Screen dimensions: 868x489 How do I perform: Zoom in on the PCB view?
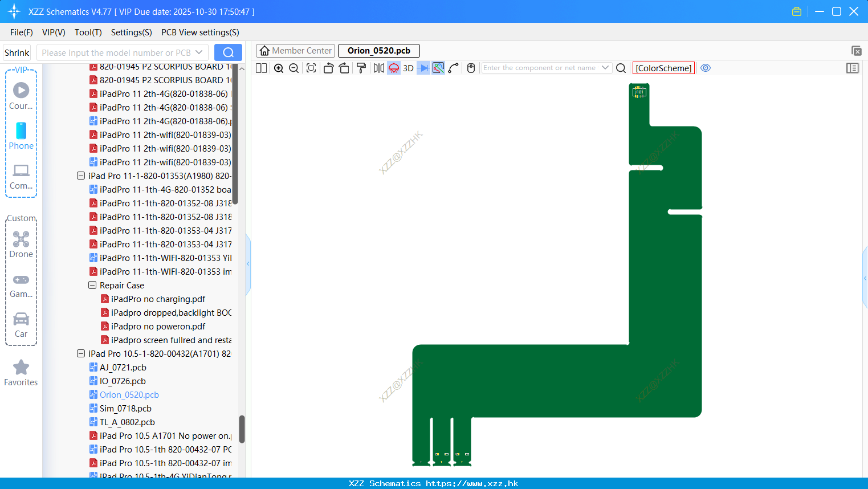pos(279,68)
